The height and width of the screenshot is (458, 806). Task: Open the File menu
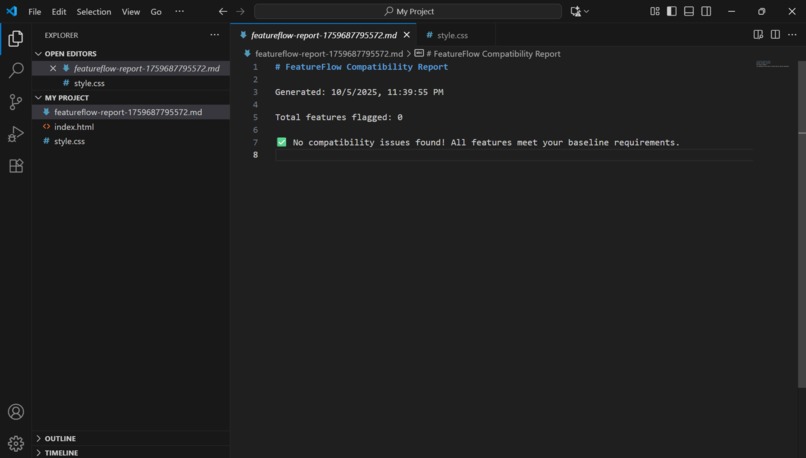click(x=34, y=11)
